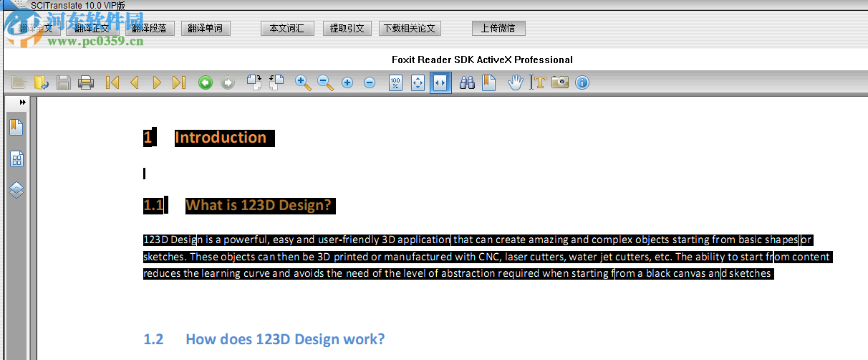Click the 翻译全文 button
Image resolution: width=868 pixels, height=360 pixels.
[36, 29]
